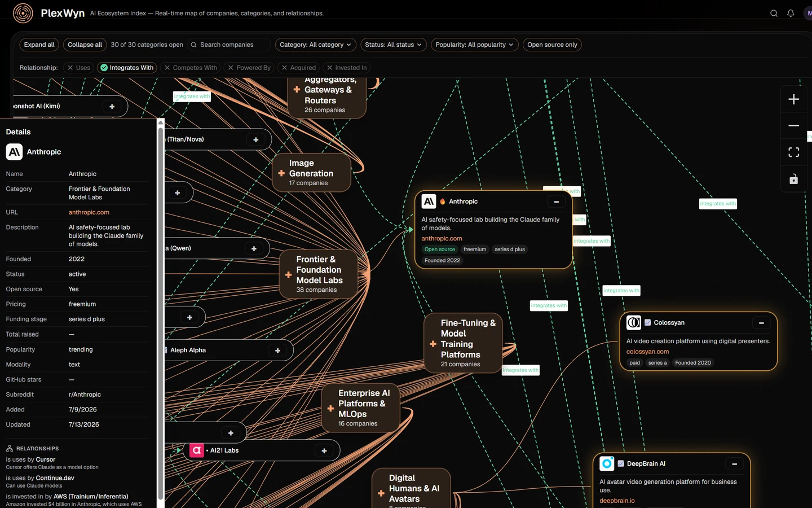Click the Collapse all button
Screen dimensions: 812x508
85,45
